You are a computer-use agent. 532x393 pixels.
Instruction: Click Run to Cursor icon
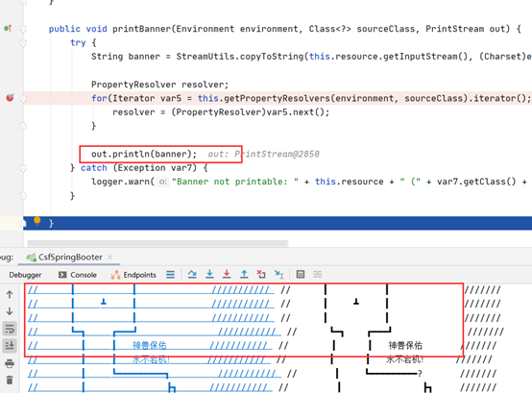[278, 274]
